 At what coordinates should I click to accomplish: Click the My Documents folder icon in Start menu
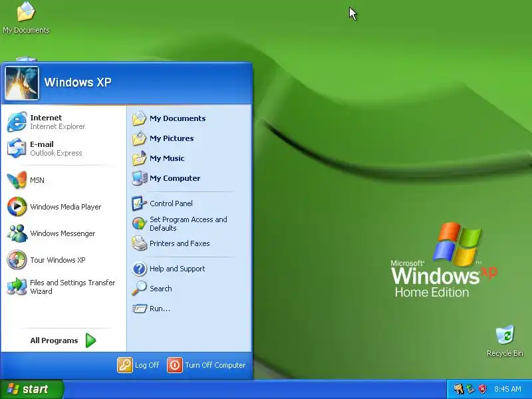[x=139, y=118]
